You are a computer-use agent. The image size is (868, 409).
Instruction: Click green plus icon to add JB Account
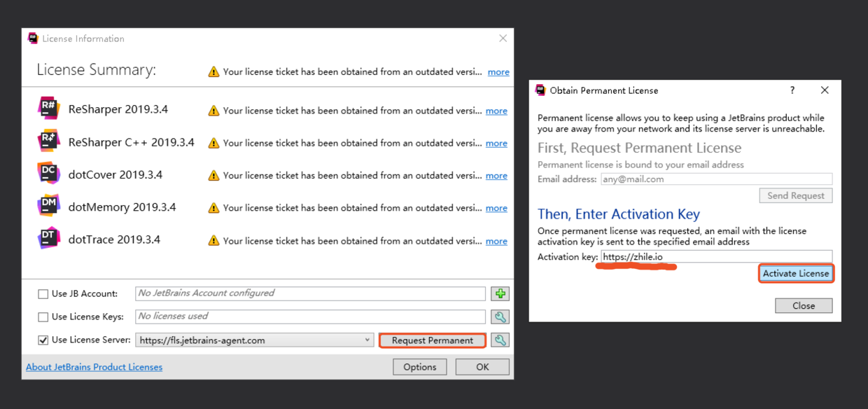click(500, 293)
